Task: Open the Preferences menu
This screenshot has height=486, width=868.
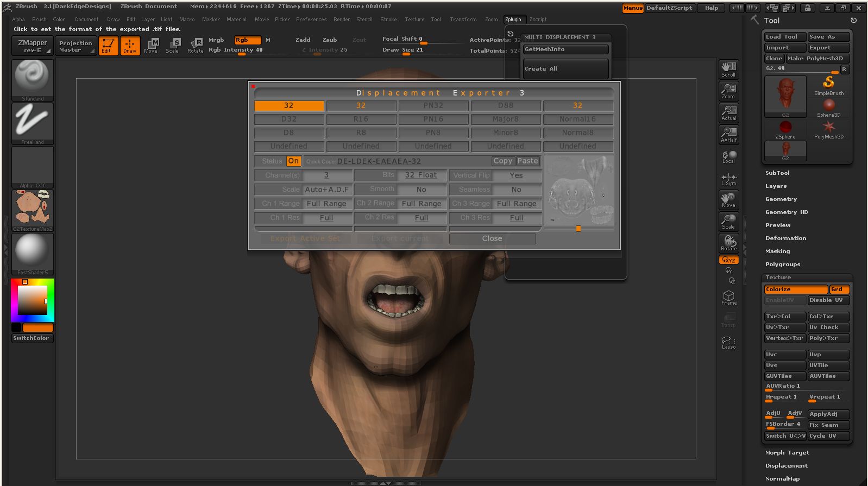Action: click(311, 20)
